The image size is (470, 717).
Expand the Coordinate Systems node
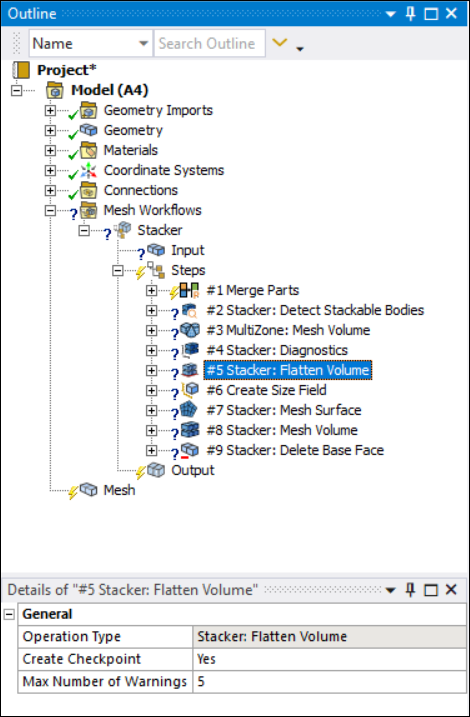tap(50, 171)
